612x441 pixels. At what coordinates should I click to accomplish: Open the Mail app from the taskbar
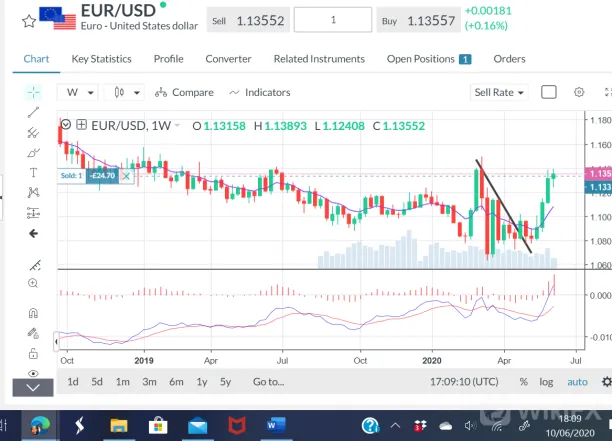pos(197,425)
